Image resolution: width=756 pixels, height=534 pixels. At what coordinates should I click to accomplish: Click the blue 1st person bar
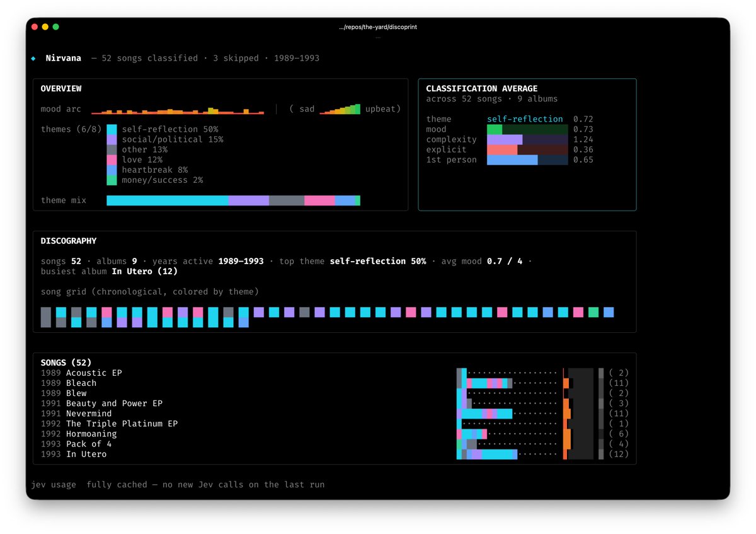pyautogui.click(x=512, y=160)
